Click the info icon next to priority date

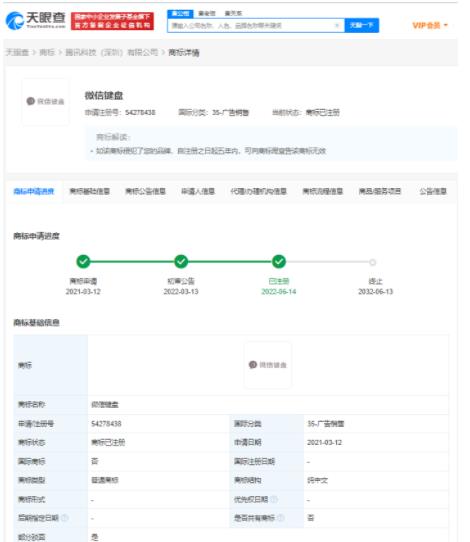(x=274, y=499)
